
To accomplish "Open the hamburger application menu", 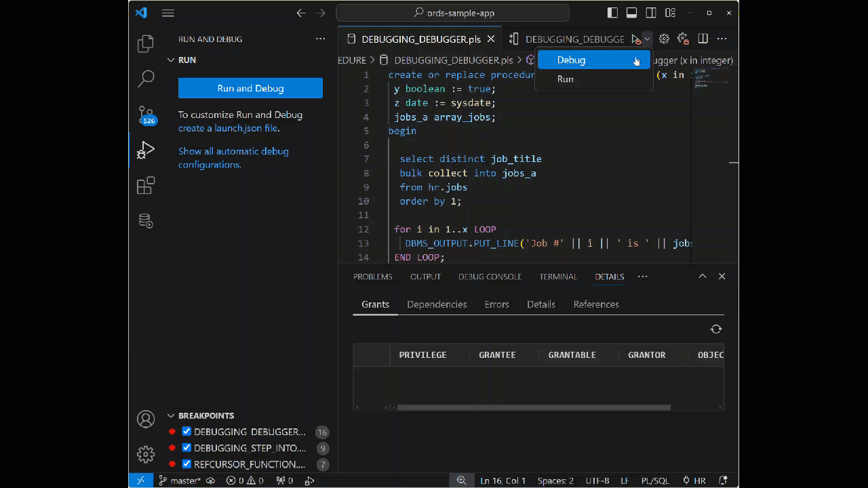I will (168, 13).
